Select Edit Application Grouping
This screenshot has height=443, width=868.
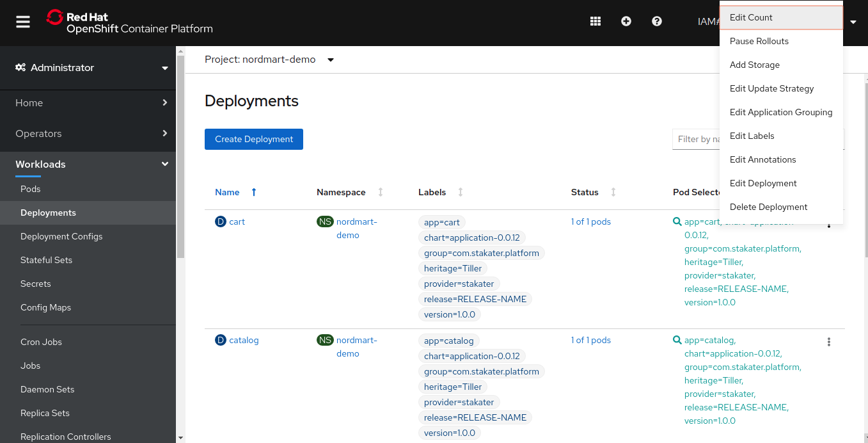pos(782,112)
